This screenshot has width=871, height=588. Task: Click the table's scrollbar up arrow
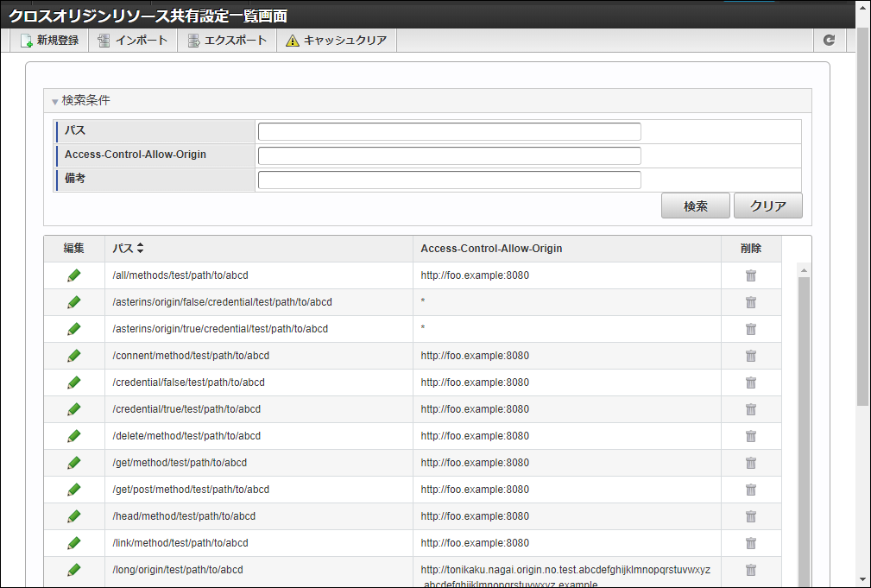804,271
